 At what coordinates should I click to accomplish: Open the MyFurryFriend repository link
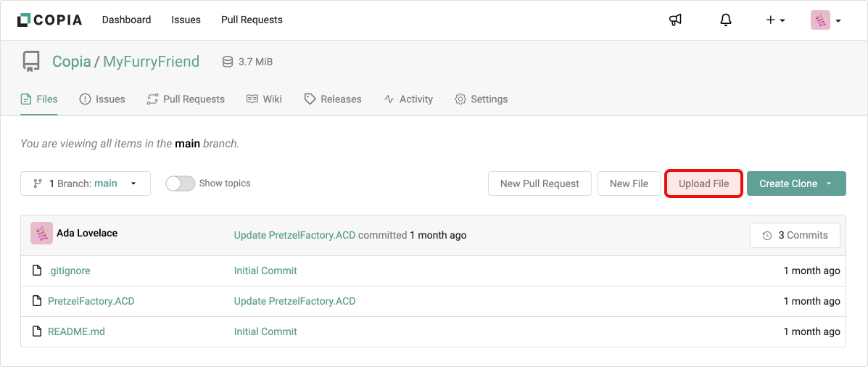coord(151,62)
